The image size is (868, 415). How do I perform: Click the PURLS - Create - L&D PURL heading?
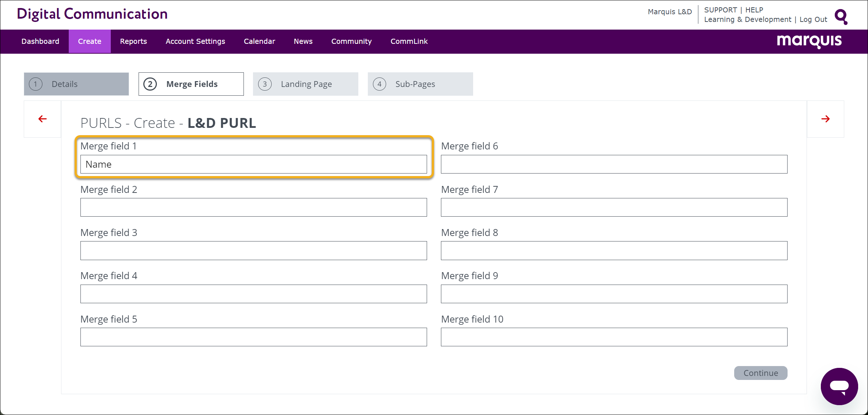pyautogui.click(x=168, y=123)
